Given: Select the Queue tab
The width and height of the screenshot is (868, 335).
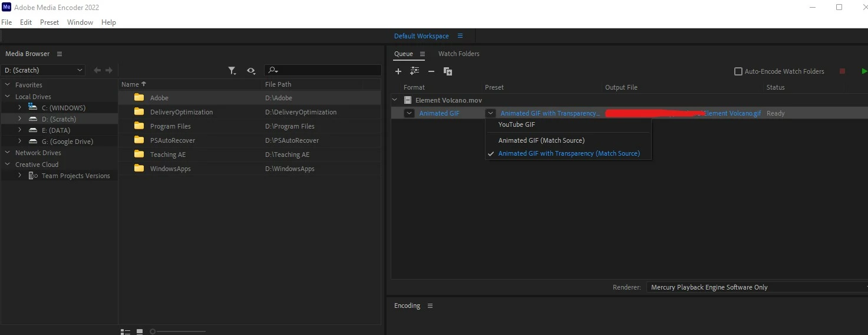Looking at the screenshot, I should tap(404, 54).
